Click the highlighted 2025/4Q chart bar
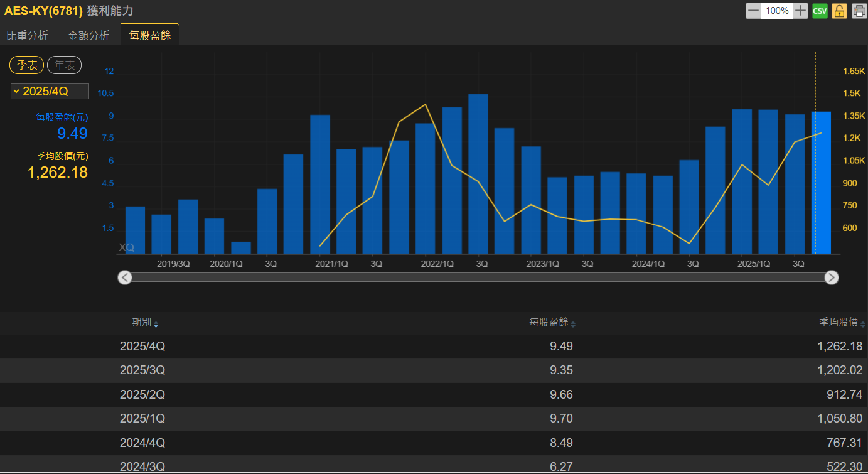Viewport: 868px width, 474px height. coord(821,183)
